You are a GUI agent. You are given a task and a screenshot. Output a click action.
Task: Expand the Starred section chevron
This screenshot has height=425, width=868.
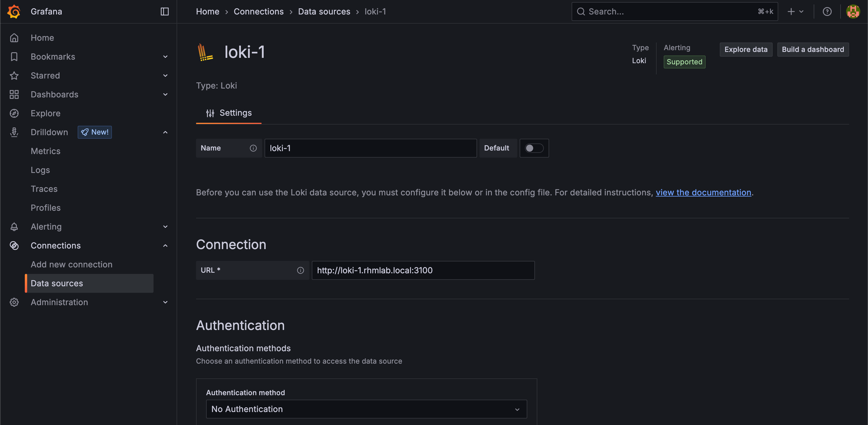click(x=165, y=76)
